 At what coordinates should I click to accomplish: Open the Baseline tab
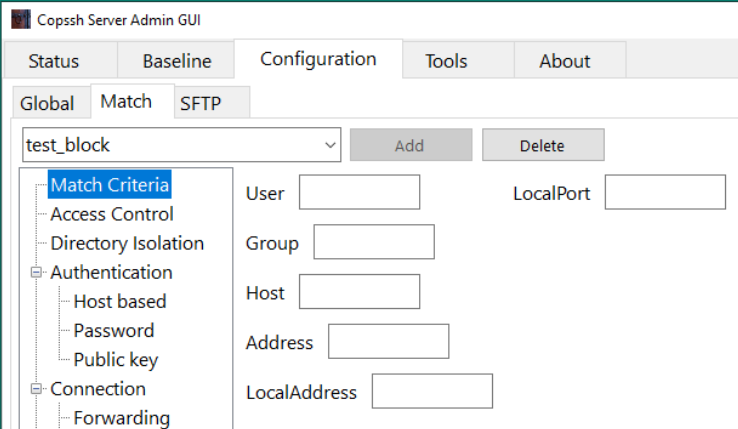click(x=176, y=61)
